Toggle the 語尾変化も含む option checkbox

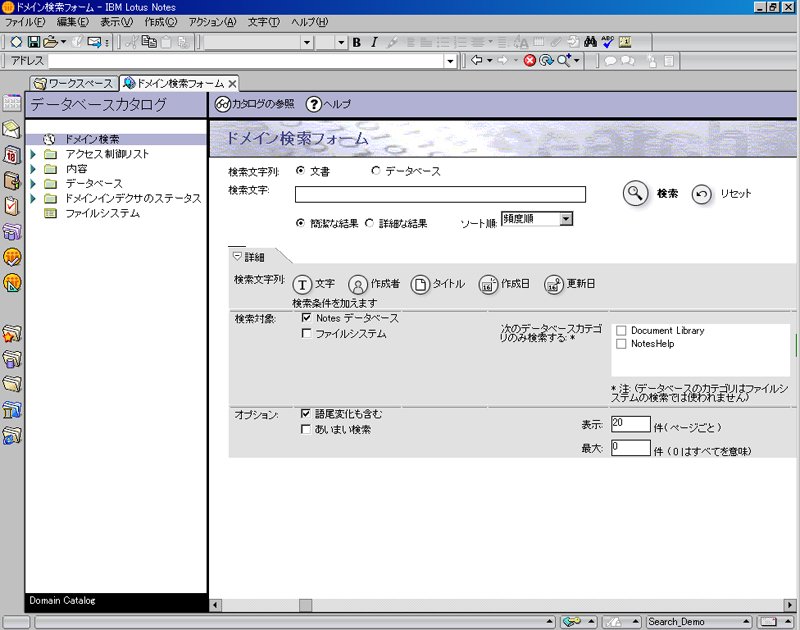(306, 414)
